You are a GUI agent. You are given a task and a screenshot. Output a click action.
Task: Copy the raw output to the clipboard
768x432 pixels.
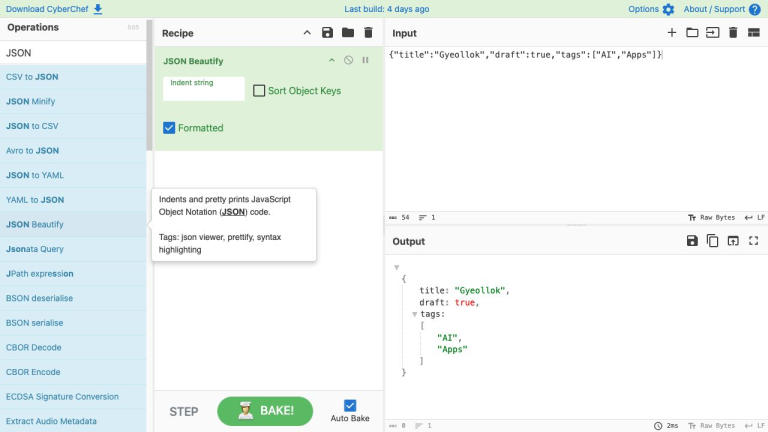pos(712,240)
